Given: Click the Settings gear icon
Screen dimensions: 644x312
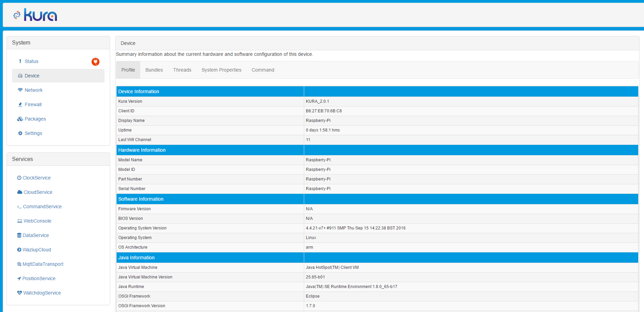Looking at the screenshot, I should coord(20,133).
